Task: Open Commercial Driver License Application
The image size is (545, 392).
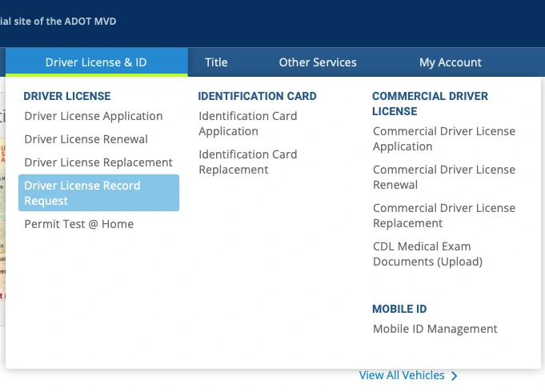Action: click(x=443, y=138)
